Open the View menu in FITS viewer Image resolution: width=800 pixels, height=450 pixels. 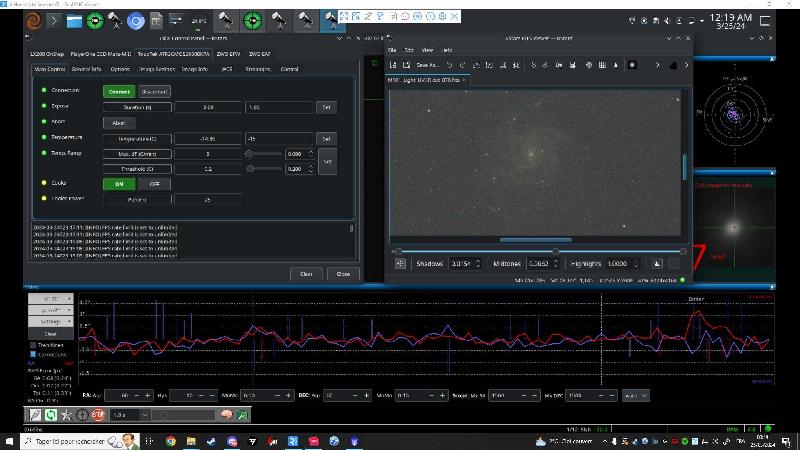pos(427,49)
